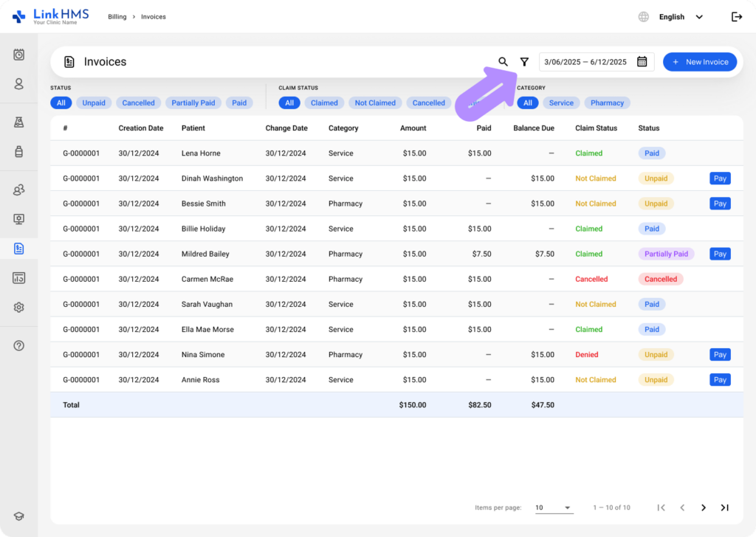Pay Mildred Bailey's invoice
The image size is (756, 537).
[x=720, y=254]
